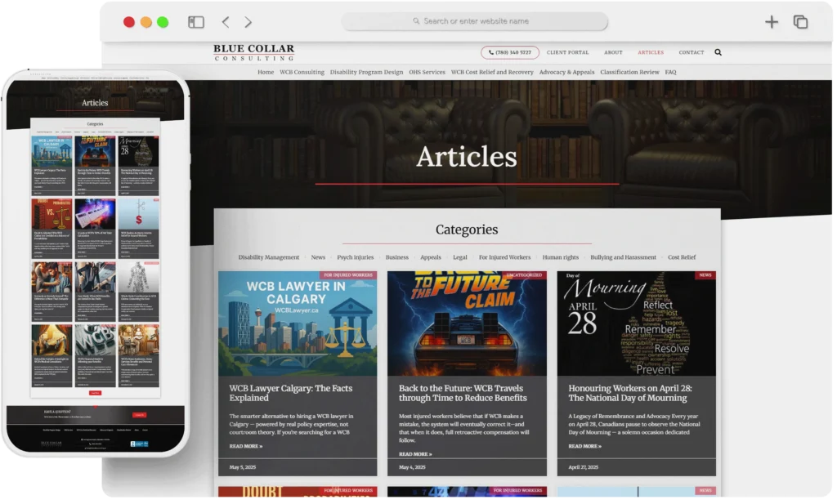Focus the browser address search field
Screen dimensions: 837x504
475,21
